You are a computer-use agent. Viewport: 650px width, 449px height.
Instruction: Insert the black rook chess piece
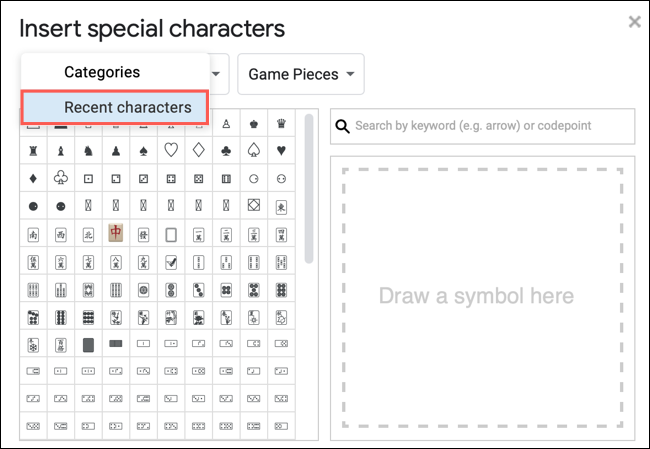point(33,151)
